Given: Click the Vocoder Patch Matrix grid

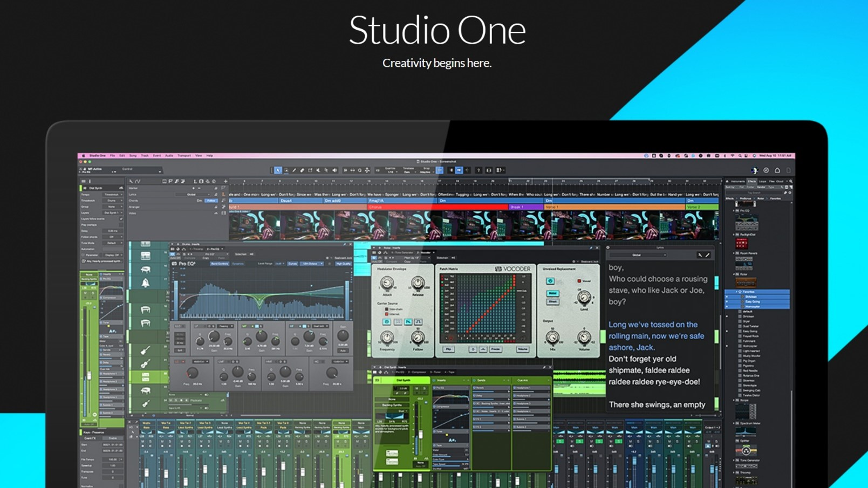Looking at the screenshot, I should click(486, 304).
